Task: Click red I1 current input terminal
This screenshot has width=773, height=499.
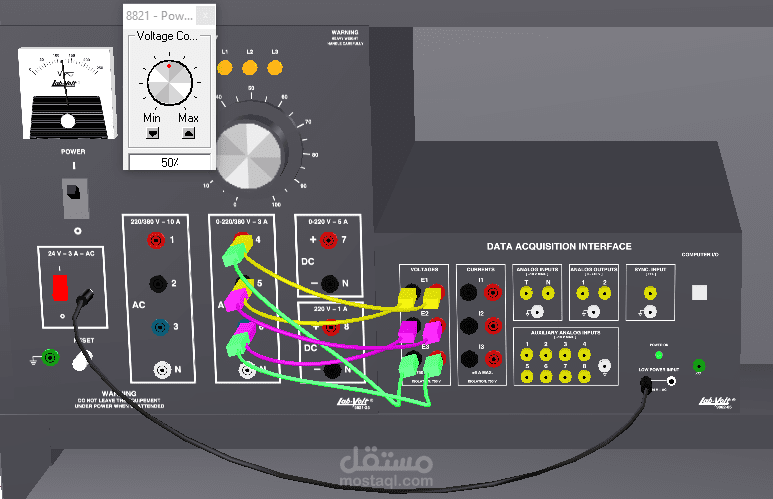Action: point(492,292)
